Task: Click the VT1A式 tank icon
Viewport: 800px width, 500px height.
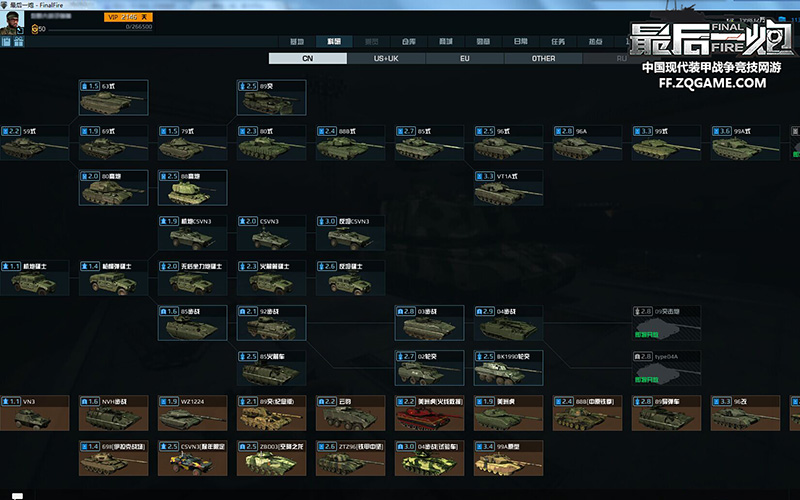Action: pyautogui.click(x=509, y=188)
